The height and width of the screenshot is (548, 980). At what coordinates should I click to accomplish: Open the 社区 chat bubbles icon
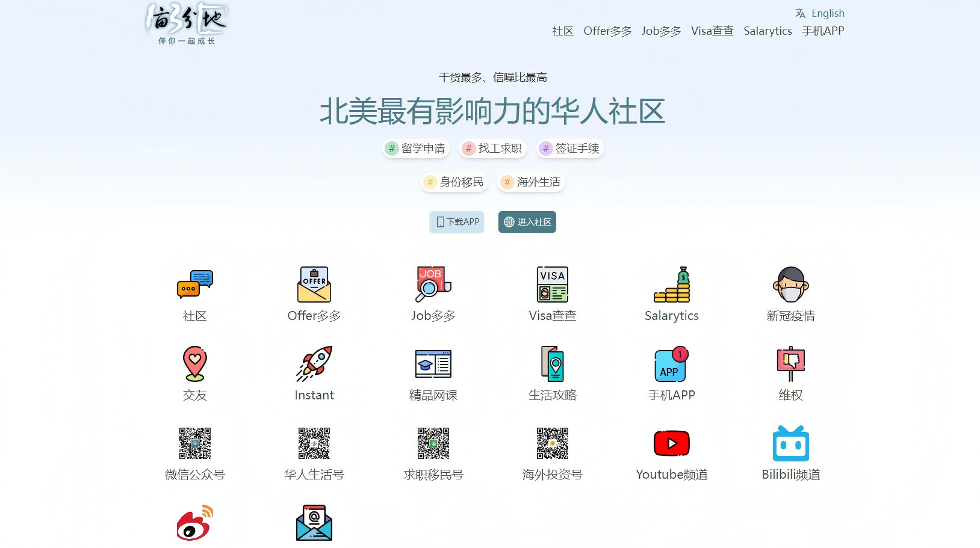click(x=194, y=285)
